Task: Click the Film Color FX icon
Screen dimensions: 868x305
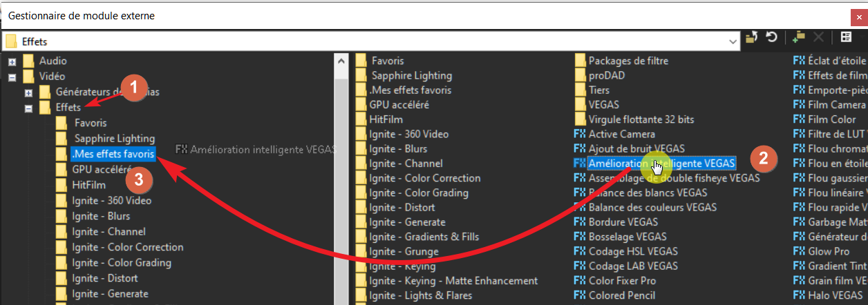Action: pos(799,119)
